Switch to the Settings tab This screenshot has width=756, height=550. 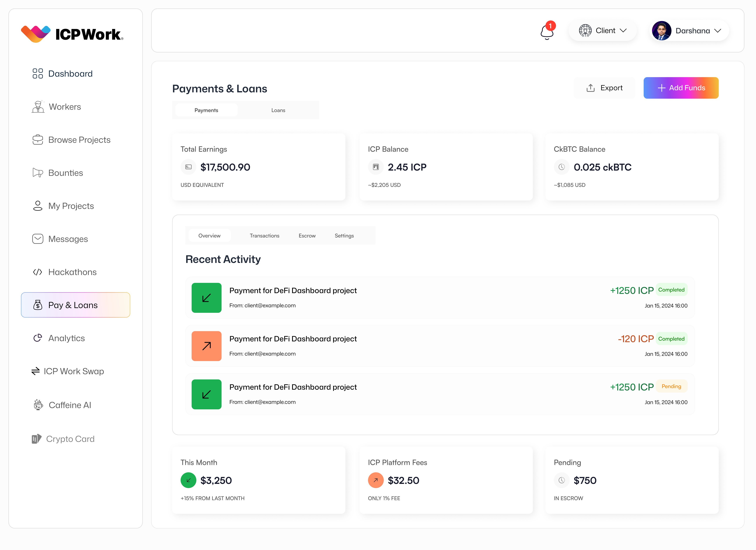click(x=344, y=235)
